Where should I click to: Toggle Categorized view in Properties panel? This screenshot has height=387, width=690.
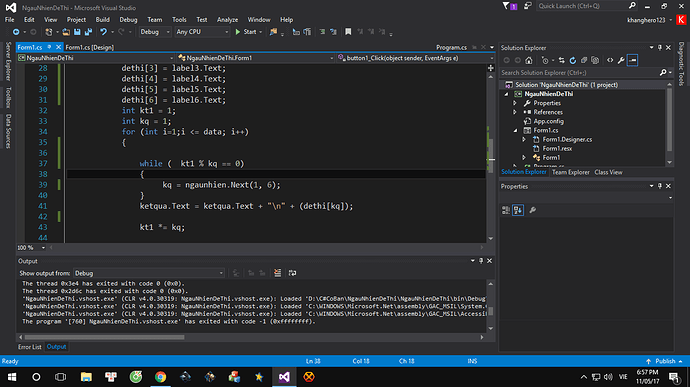[x=506, y=210]
